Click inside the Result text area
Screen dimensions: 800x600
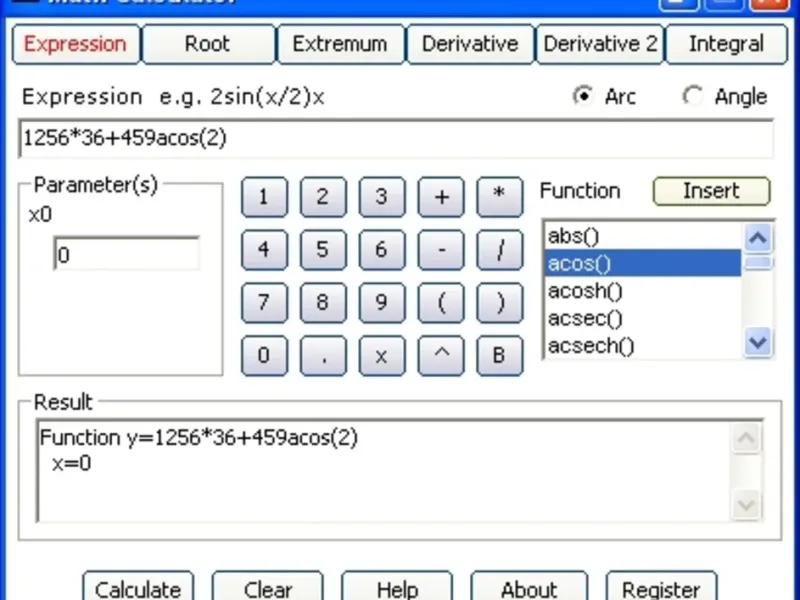click(x=385, y=471)
